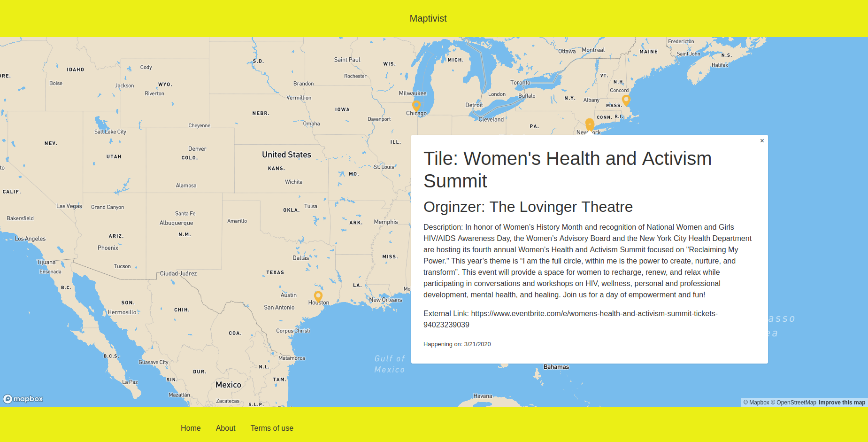The width and height of the screenshot is (868, 442).
Task: Click the Salt Lake City map label
Action: [x=110, y=132]
